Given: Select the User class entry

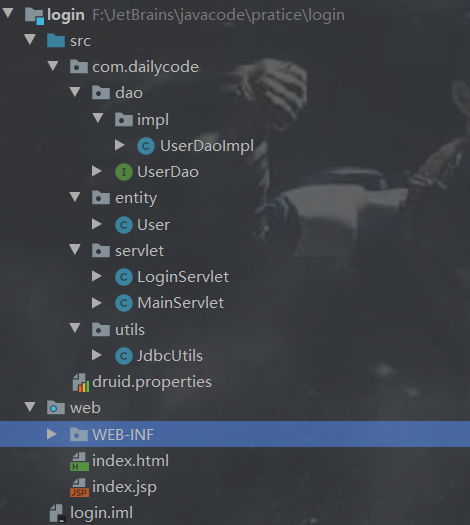Looking at the screenshot, I should 154,225.
